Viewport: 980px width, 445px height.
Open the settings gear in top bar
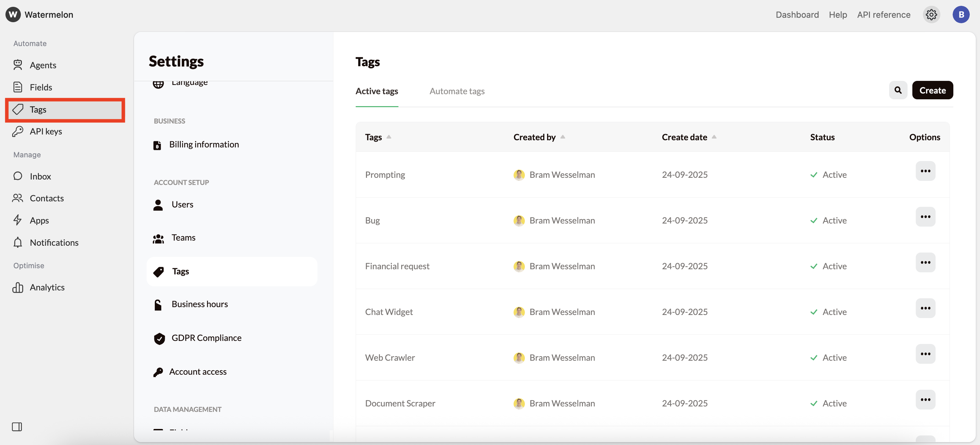pyautogui.click(x=931, y=14)
